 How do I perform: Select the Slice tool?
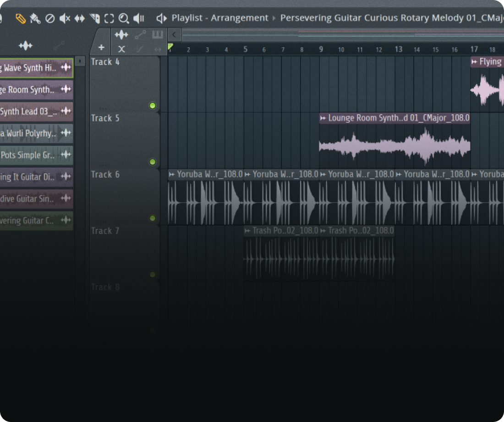coord(95,18)
